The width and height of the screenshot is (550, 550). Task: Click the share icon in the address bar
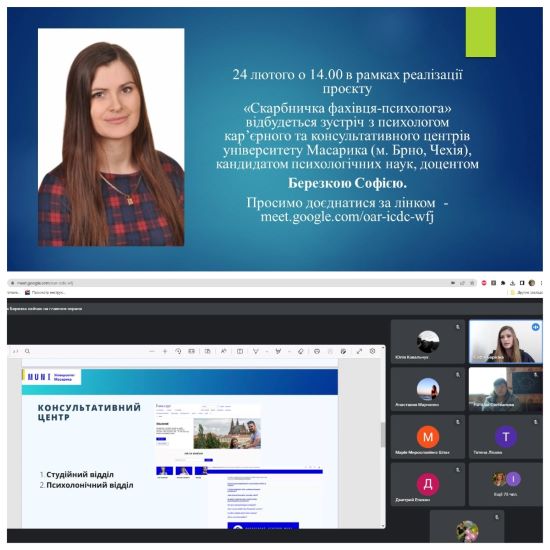point(463,283)
